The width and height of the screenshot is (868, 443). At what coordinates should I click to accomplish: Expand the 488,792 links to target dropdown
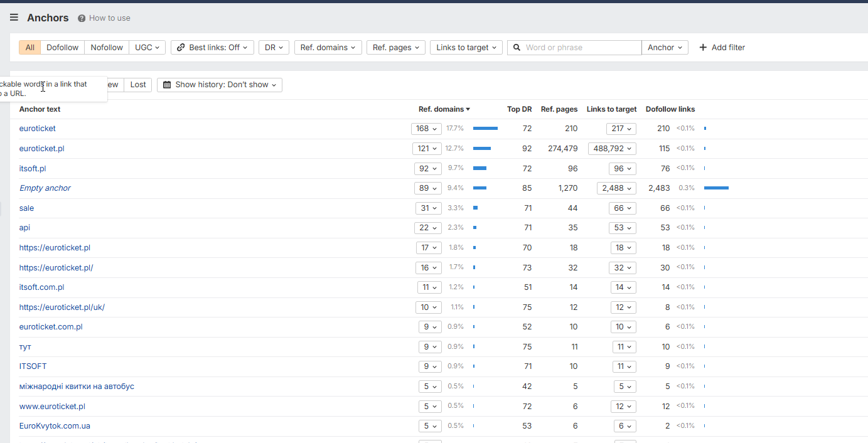click(612, 149)
